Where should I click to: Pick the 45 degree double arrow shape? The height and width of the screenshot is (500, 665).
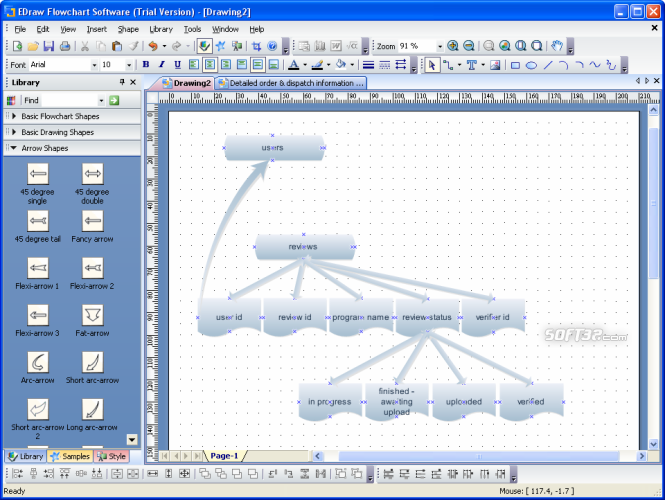92,173
